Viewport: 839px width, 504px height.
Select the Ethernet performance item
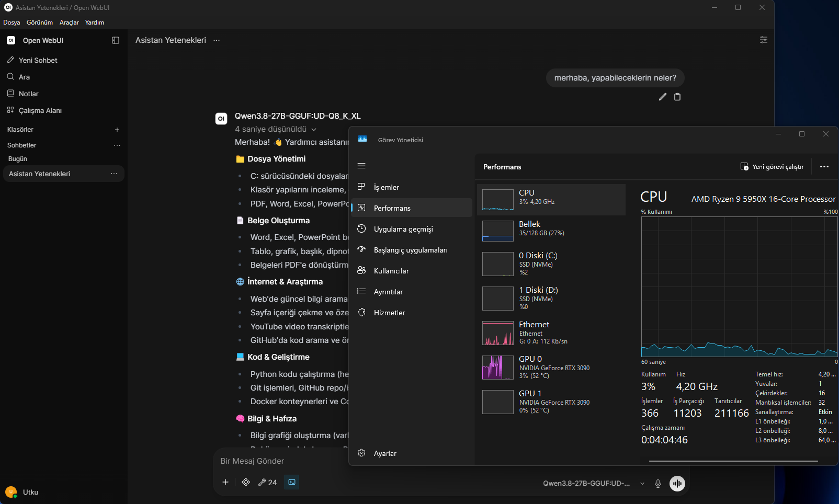551,333
